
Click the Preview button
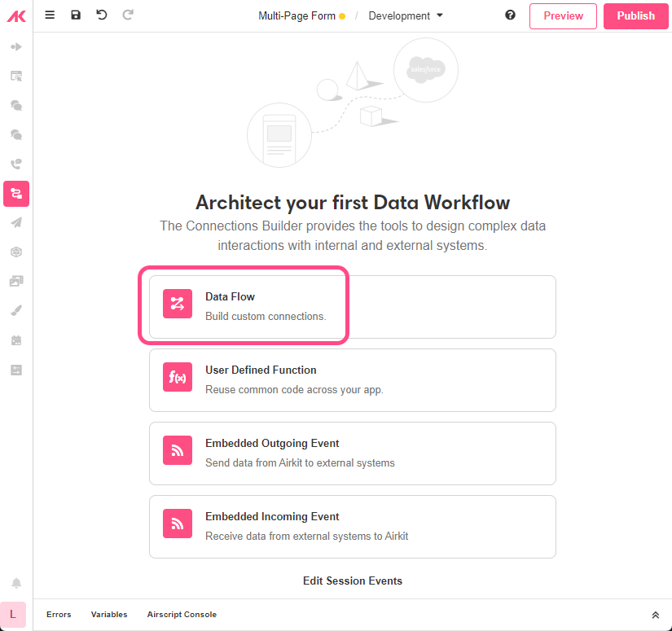pyautogui.click(x=563, y=15)
